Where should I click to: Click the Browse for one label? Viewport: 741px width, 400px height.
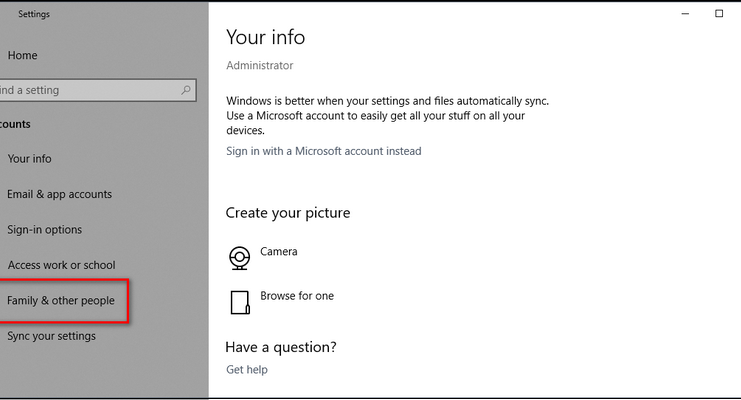pyautogui.click(x=297, y=296)
